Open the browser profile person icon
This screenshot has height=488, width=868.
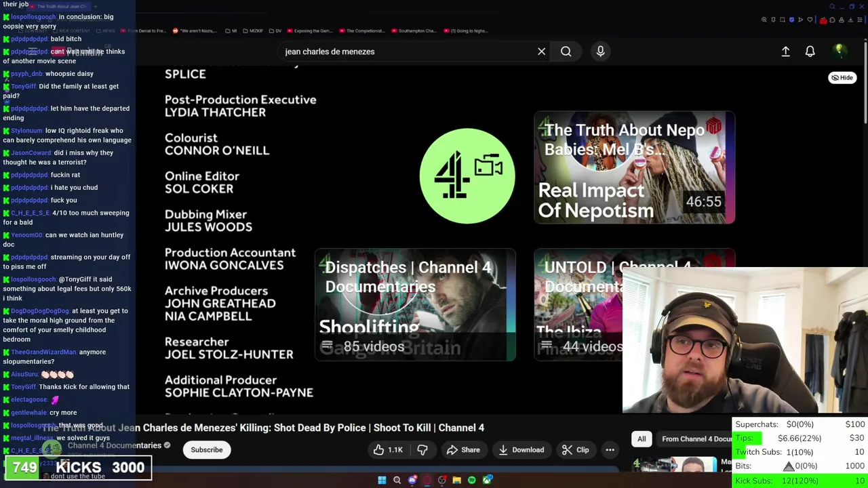842,20
